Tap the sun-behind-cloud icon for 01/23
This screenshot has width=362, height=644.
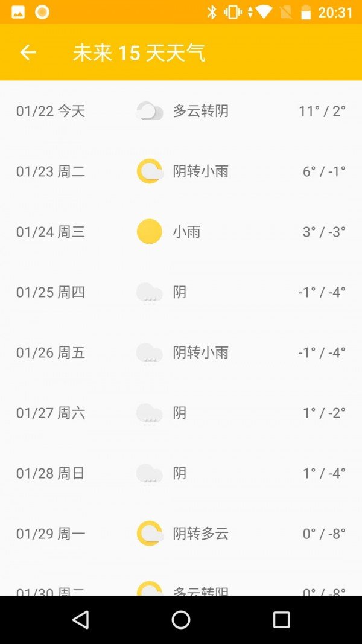click(x=150, y=171)
